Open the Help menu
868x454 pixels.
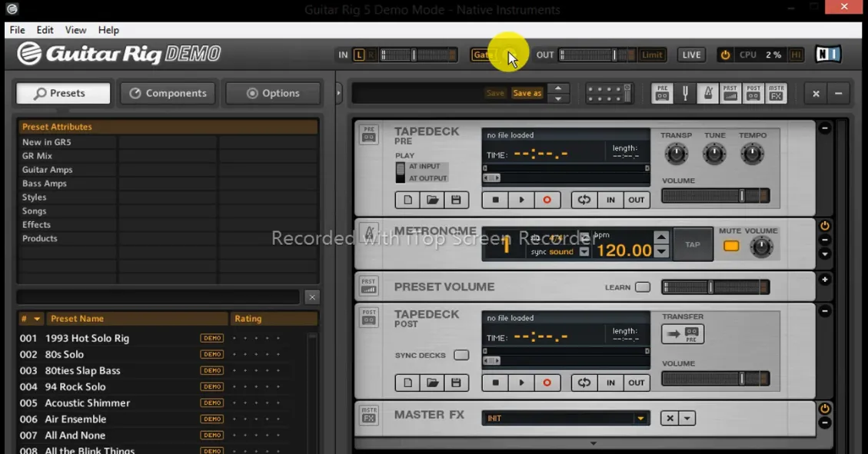108,30
